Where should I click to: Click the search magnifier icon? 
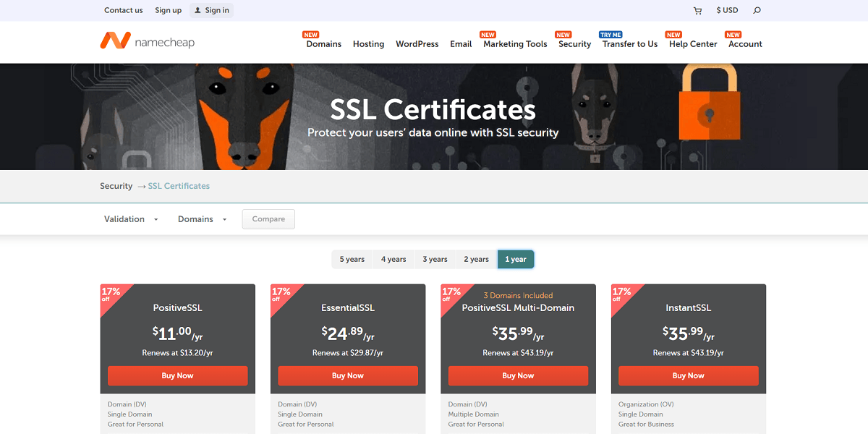757,11
